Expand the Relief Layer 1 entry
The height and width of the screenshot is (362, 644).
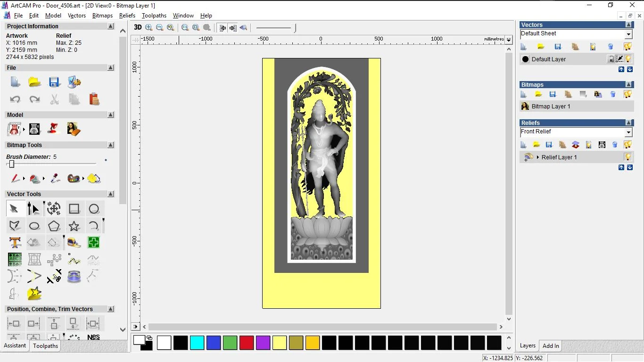tap(537, 157)
